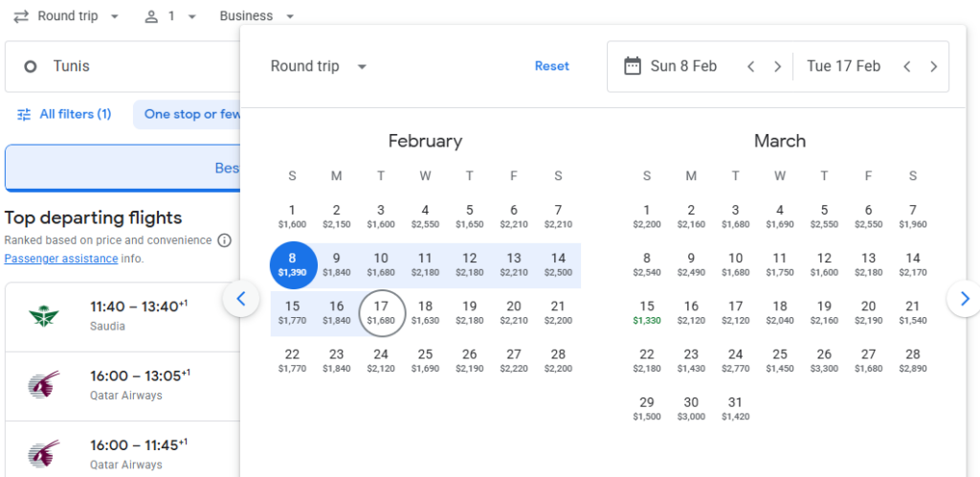Viewport: 980px width, 477px height.
Task: Open the top Round trip dropdown arrow
Action: (x=114, y=17)
